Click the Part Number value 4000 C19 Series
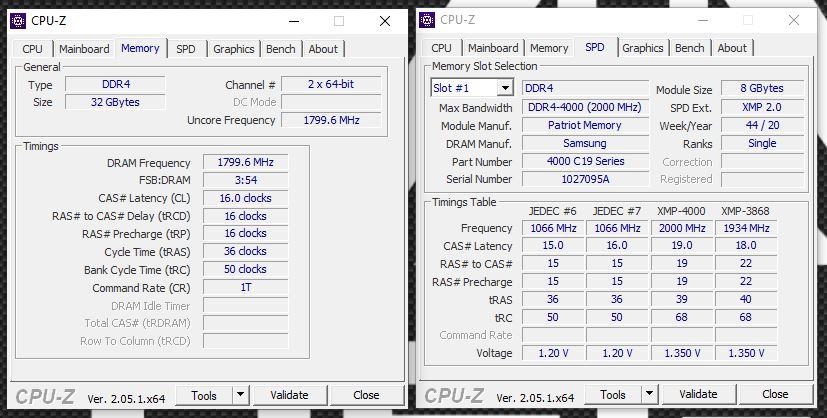The height and width of the screenshot is (418, 827). pos(585,161)
